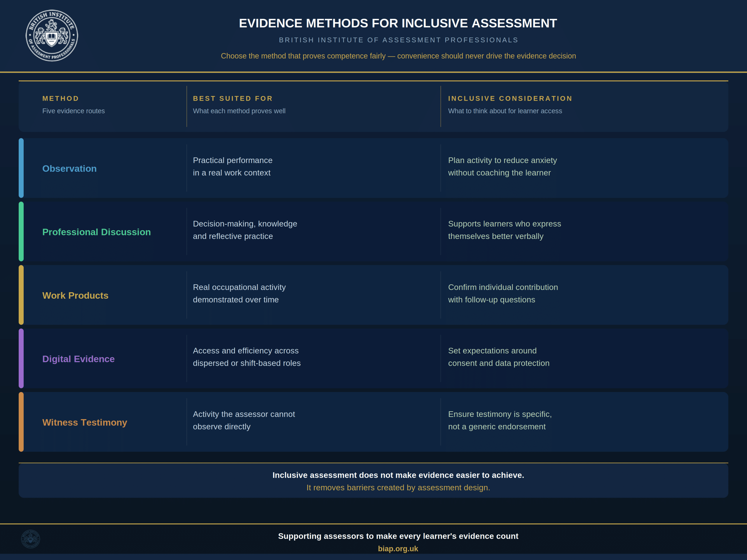Click 'Practical performance in a real work context'
This screenshot has width=747, height=560.
click(x=233, y=167)
